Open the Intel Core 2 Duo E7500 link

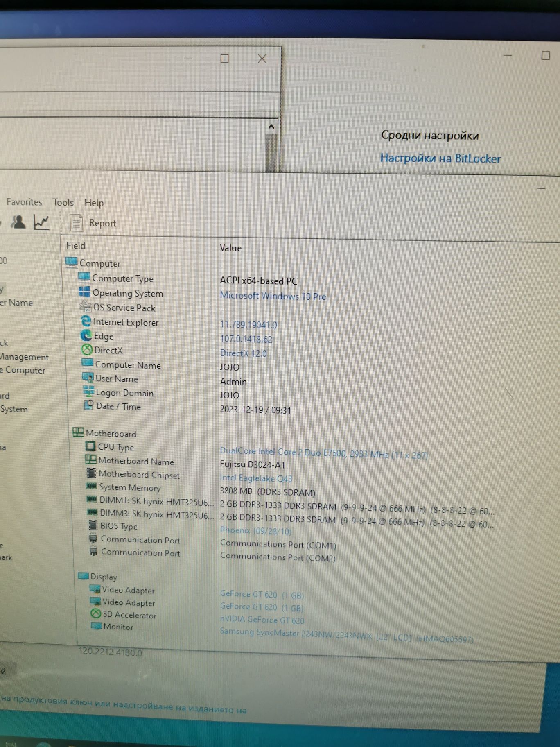324,453
